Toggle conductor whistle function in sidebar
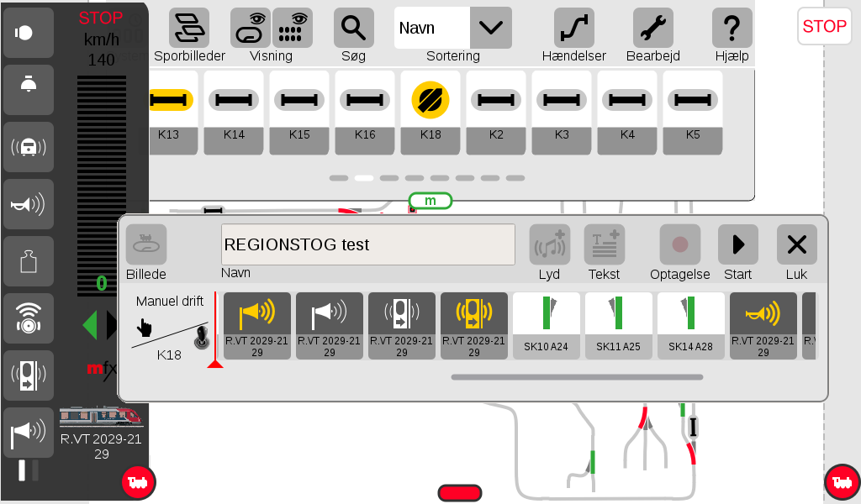 pyautogui.click(x=29, y=433)
